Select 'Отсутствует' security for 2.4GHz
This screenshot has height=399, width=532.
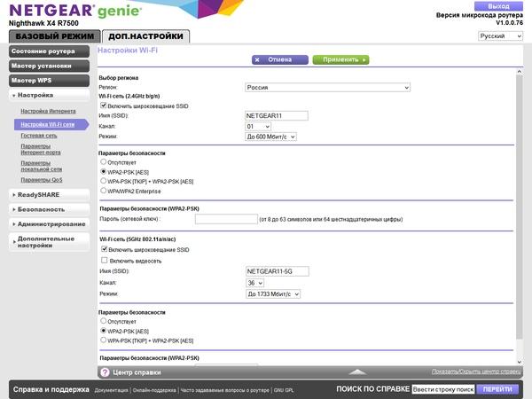pyautogui.click(x=104, y=162)
